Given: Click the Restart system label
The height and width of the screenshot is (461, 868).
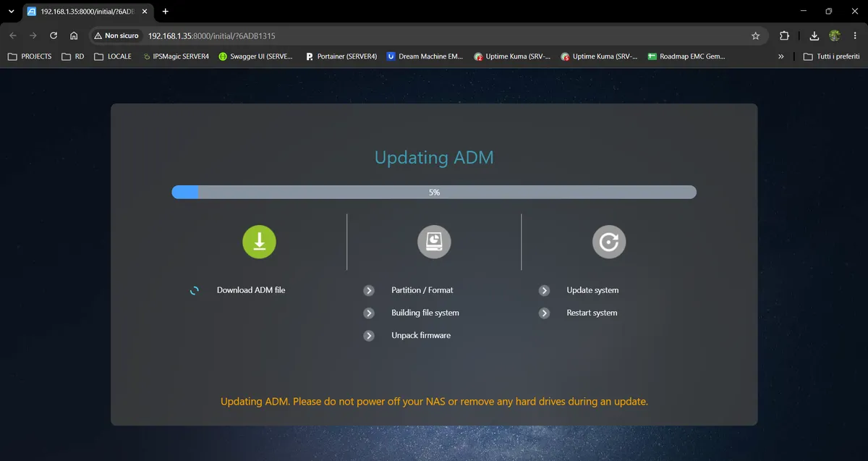Looking at the screenshot, I should [592, 313].
